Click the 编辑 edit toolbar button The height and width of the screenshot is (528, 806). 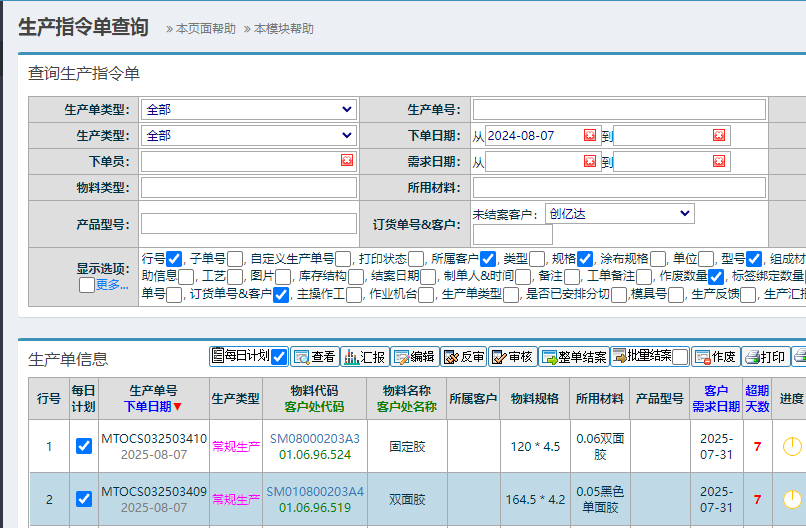coord(414,357)
